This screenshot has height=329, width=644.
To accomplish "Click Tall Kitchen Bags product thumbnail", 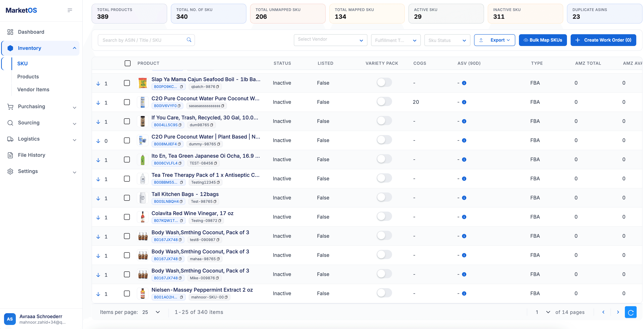I will [x=143, y=198].
